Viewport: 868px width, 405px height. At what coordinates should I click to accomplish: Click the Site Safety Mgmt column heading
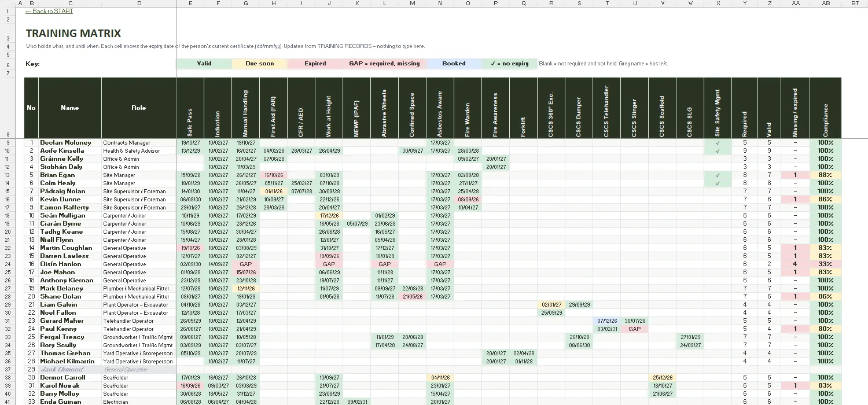pyautogui.click(x=718, y=108)
